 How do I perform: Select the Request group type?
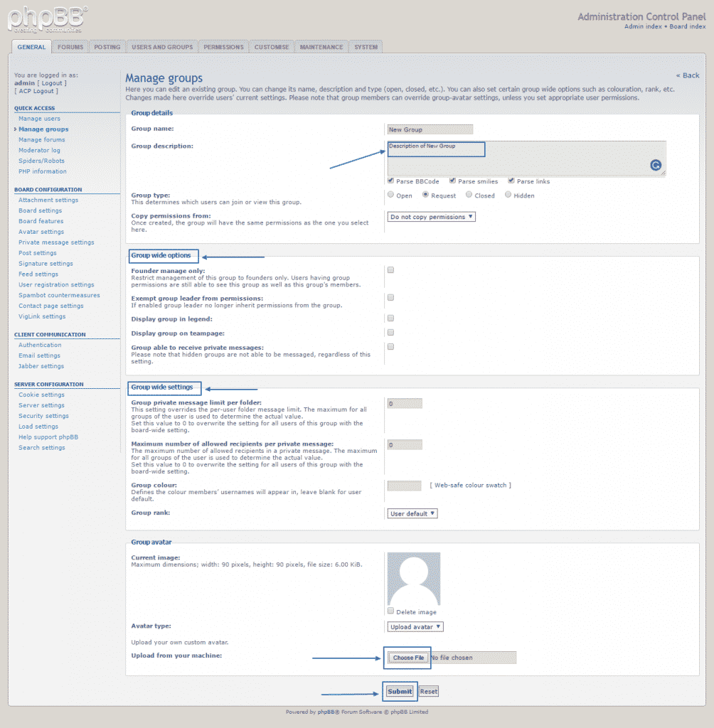(425, 194)
